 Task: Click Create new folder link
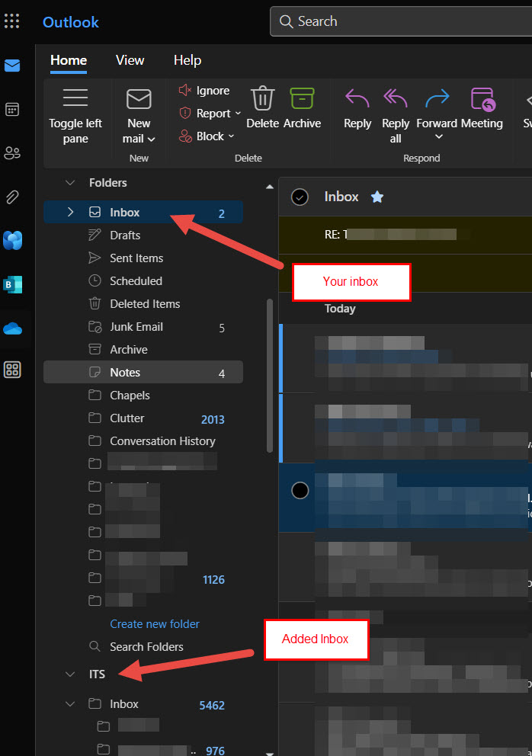coord(155,624)
